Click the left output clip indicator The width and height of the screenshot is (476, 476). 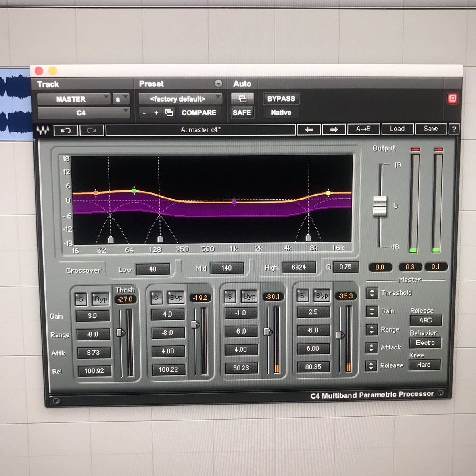click(415, 150)
